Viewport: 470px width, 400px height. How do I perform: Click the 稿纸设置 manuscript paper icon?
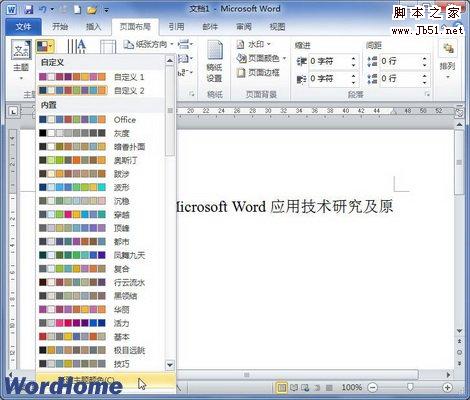[215, 51]
